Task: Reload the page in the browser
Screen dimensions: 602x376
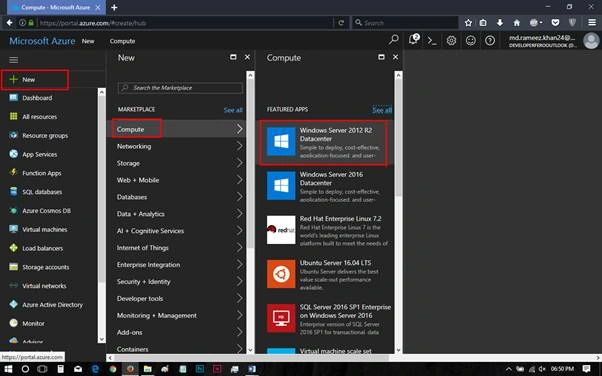Action: (341, 23)
